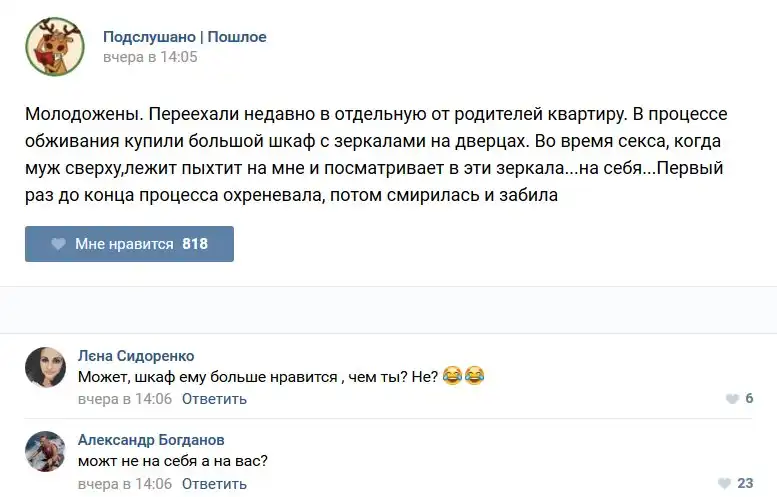
Task: Open Лєна Сидоренко's profile by name
Action: tap(136, 356)
